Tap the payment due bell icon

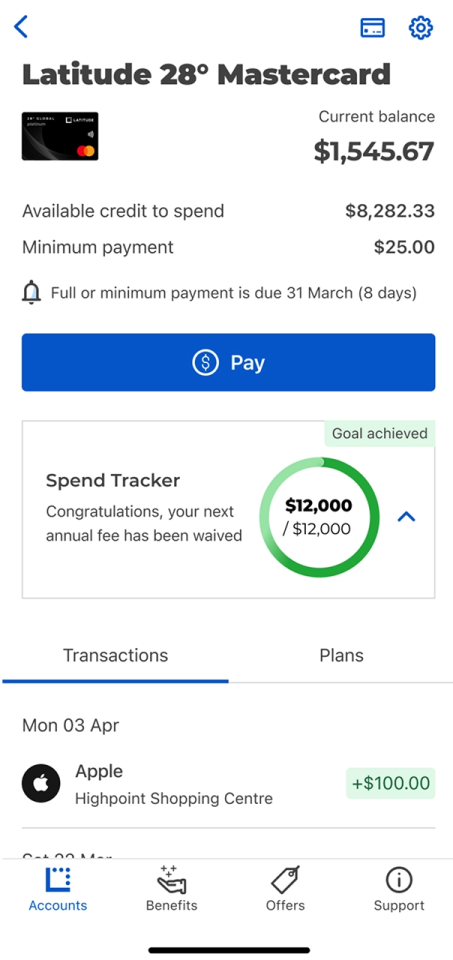tap(31, 294)
